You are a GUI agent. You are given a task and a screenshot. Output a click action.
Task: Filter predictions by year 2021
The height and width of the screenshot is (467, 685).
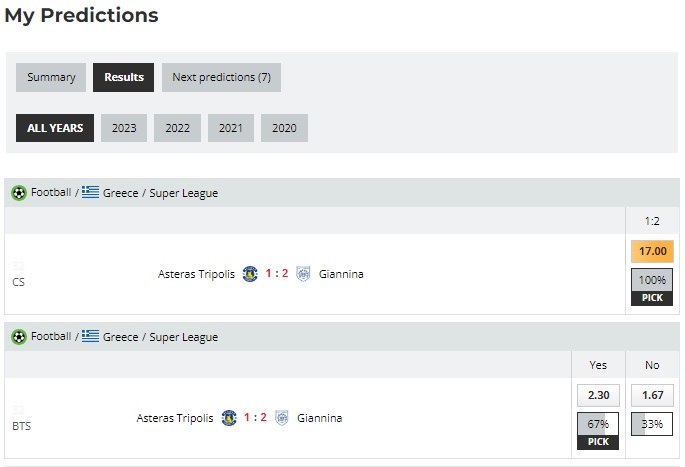click(x=231, y=128)
